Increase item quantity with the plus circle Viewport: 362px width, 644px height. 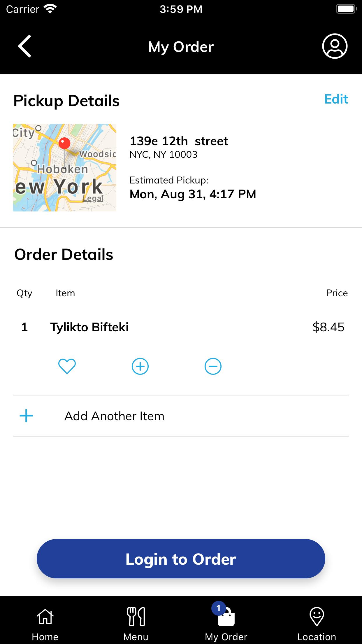point(140,366)
